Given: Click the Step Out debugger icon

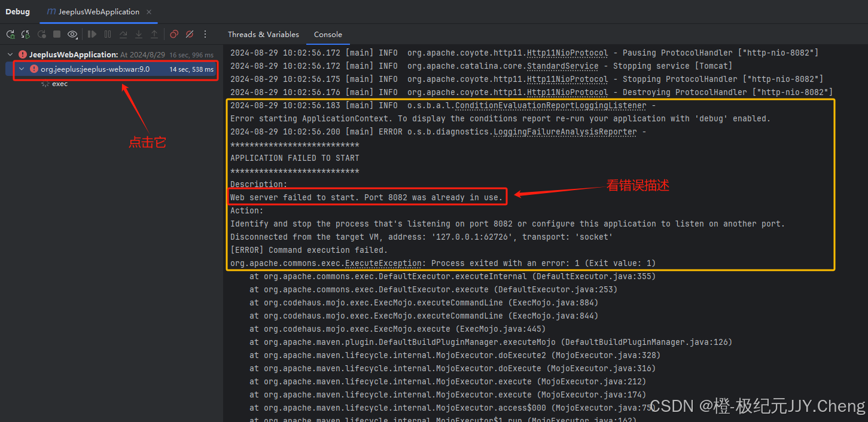Looking at the screenshot, I should coord(154,35).
